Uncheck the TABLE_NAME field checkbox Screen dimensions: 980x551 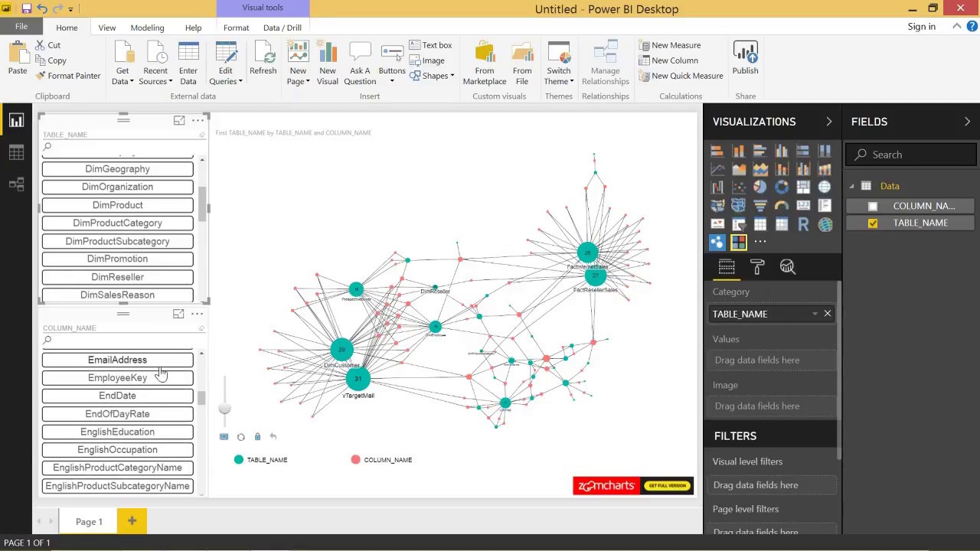tap(872, 223)
